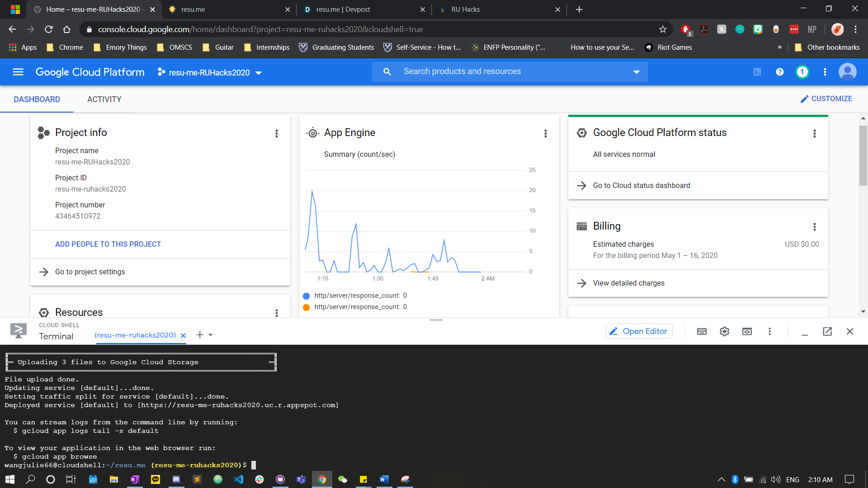Expand search bar dropdown arrow
Image resolution: width=868 pixels, height=488 pixels.
637,72
